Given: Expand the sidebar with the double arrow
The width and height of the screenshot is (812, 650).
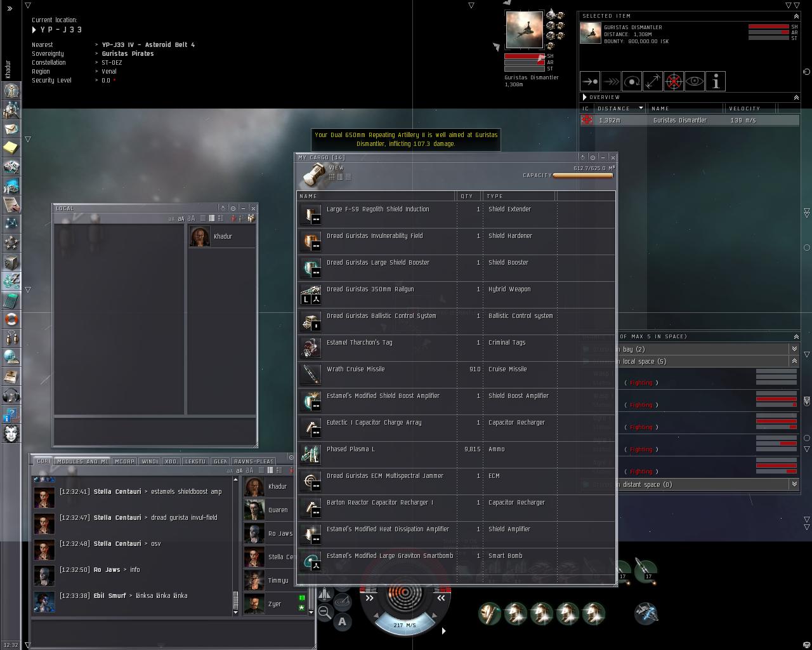Looking at the screenshot, I should point(10,9).
